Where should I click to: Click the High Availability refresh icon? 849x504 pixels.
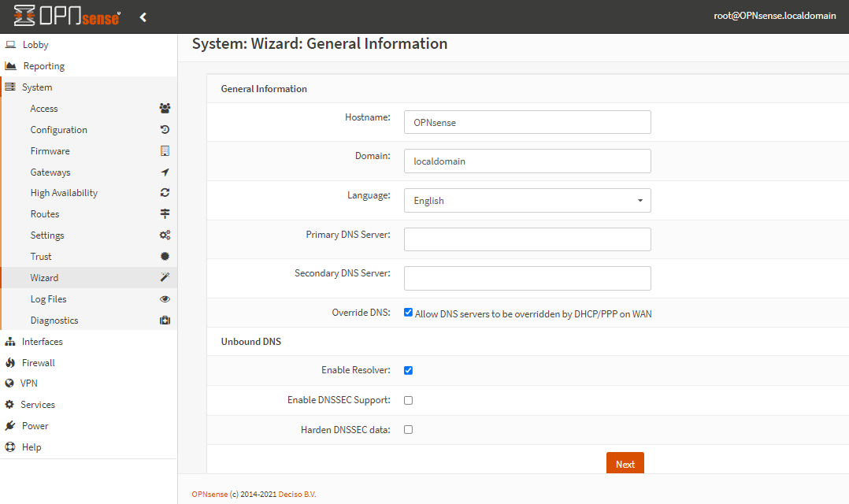[x=164, y=192]
